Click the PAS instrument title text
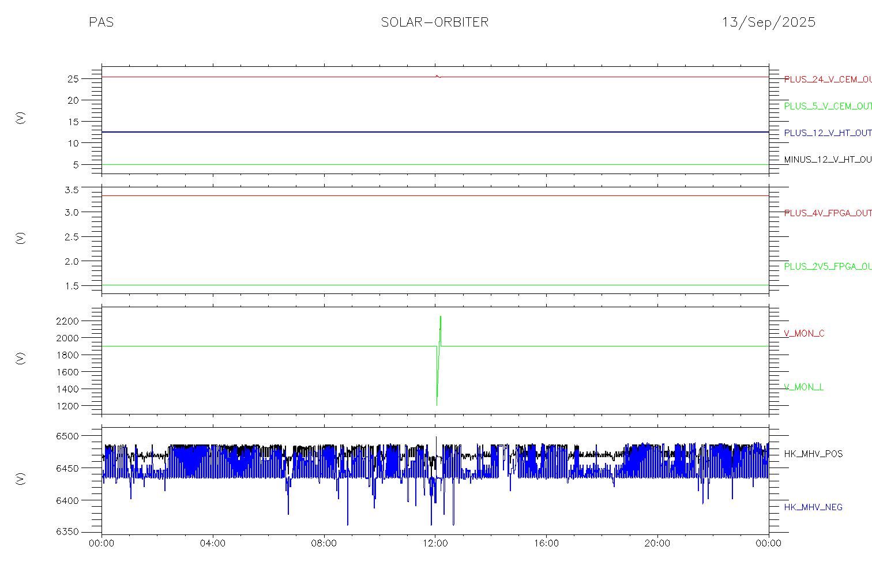 (101, 22)
